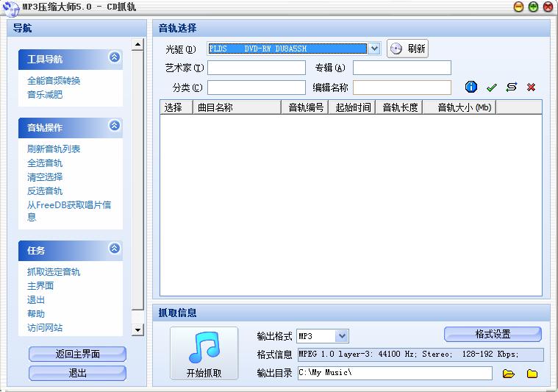Collapse the 工具导航 panel chevron
The width and height of the screenshot is (558, 392).
coord(114,57)
